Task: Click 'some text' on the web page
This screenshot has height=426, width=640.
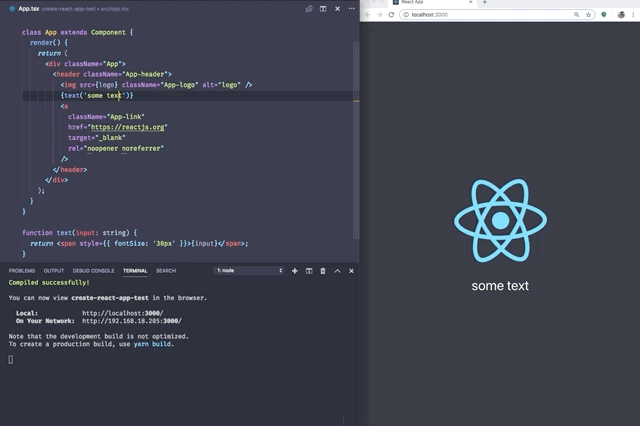Action: tap(500, 286)
